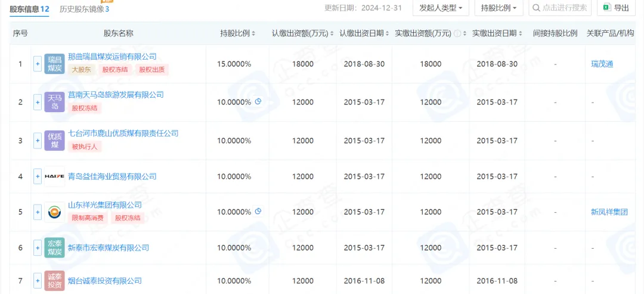Open 七台河市鹿山优质煤有限责任公司 link
Screen dimensions: 644x294
click(123, 133)
